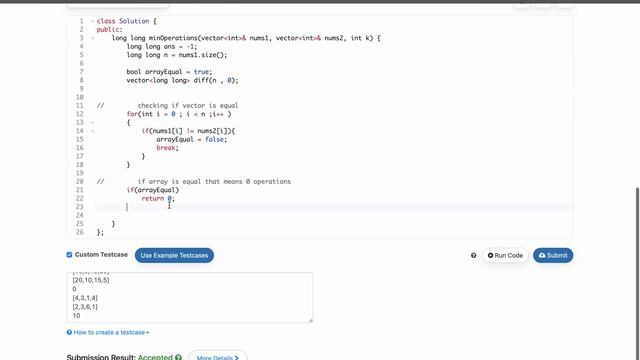Click the cloud upload icon in Submit
This screenshot has width=640, height=360.
542,255
